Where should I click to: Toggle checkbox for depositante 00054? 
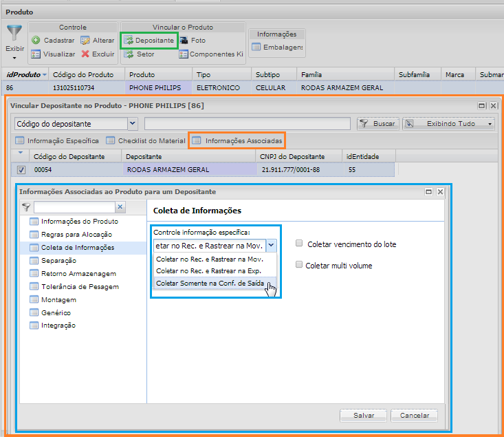[x=21, y=170]
